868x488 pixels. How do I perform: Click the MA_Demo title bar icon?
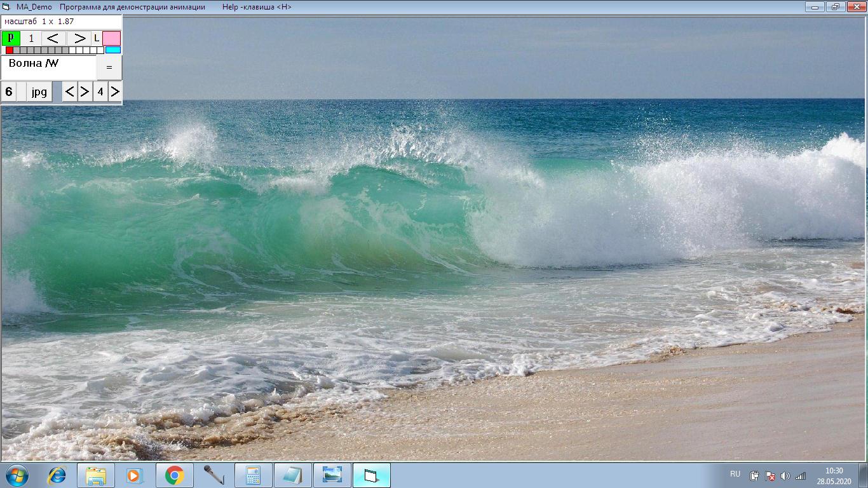[6, 7]
